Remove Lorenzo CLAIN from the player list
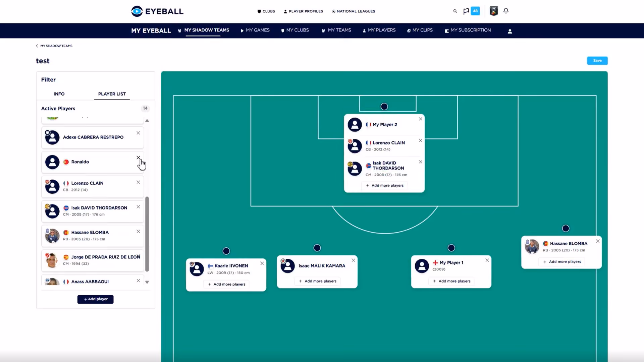Screen dimensions: 644x362 [138, 182]
